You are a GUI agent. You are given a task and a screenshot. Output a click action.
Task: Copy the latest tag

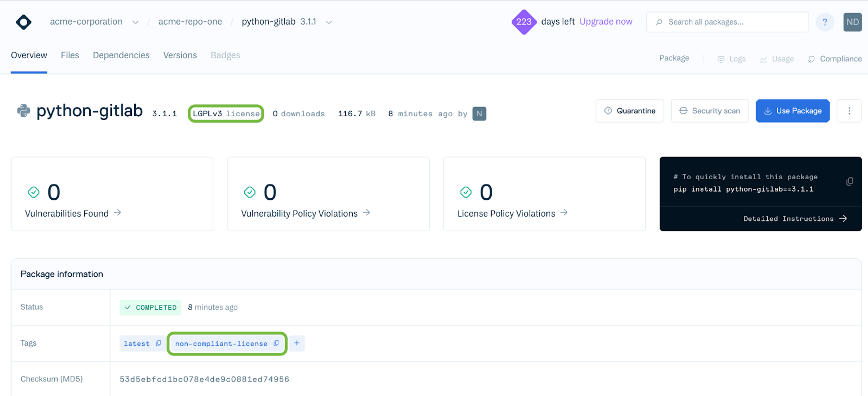158,343
